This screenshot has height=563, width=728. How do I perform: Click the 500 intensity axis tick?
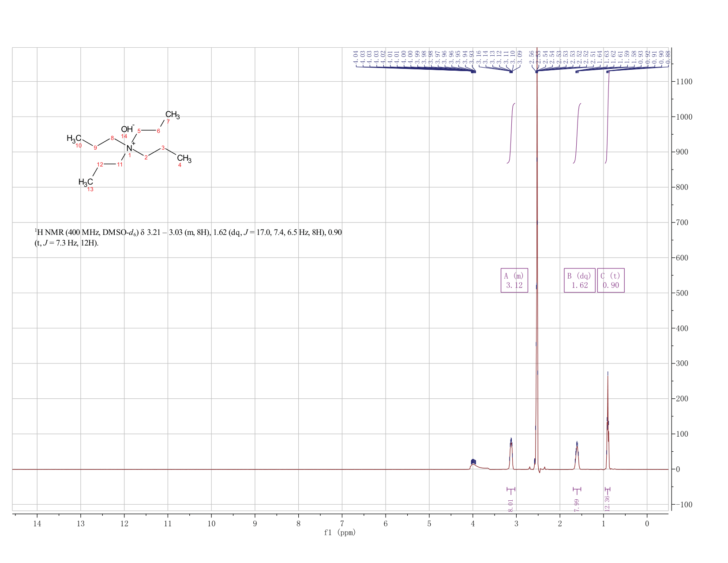[682, 293]
